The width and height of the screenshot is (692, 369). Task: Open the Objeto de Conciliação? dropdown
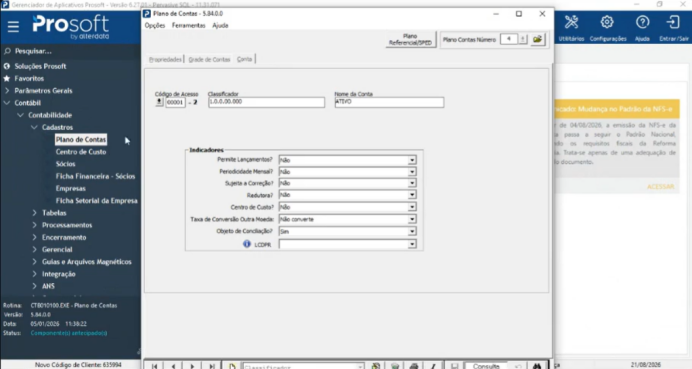(412, 231)
